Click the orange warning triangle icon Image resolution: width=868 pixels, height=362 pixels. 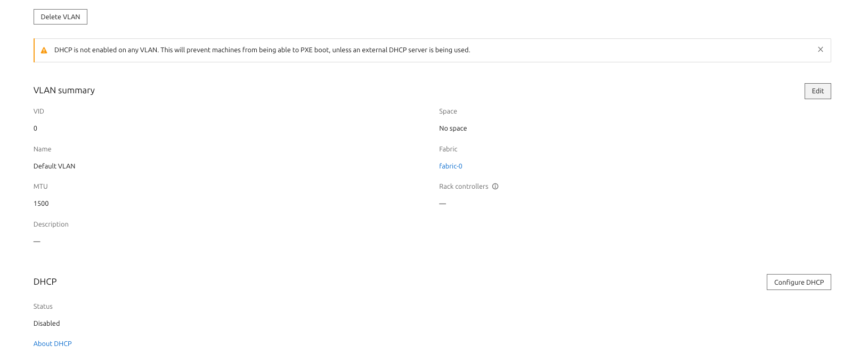[44, 50]
